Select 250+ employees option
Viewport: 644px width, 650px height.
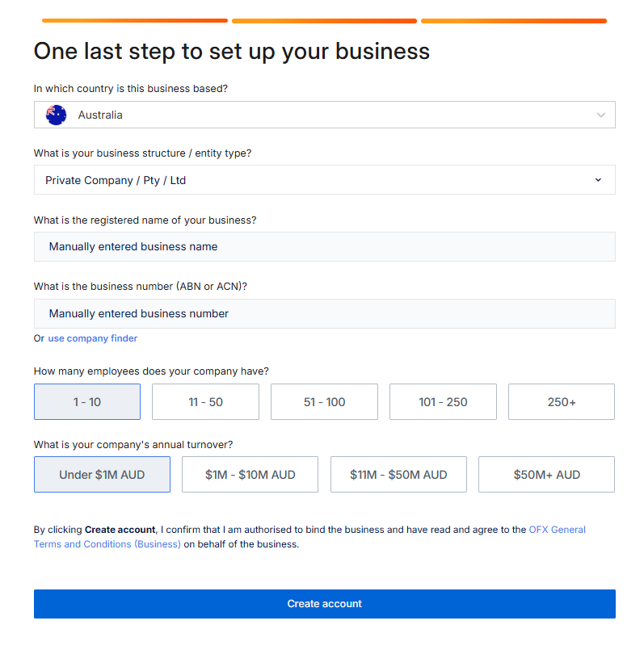(561, 401)
